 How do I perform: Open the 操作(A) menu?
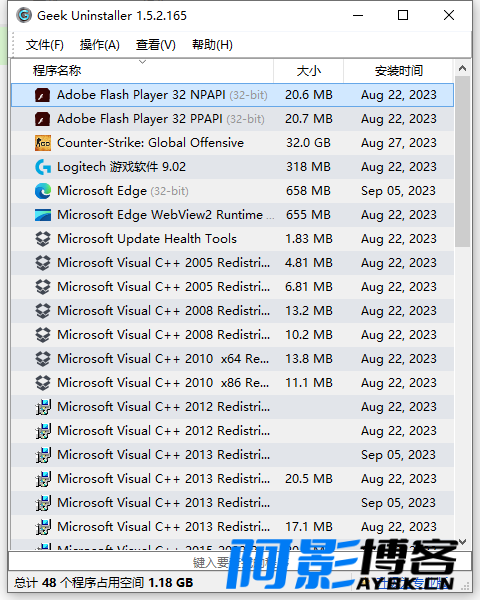coord(100,45)
